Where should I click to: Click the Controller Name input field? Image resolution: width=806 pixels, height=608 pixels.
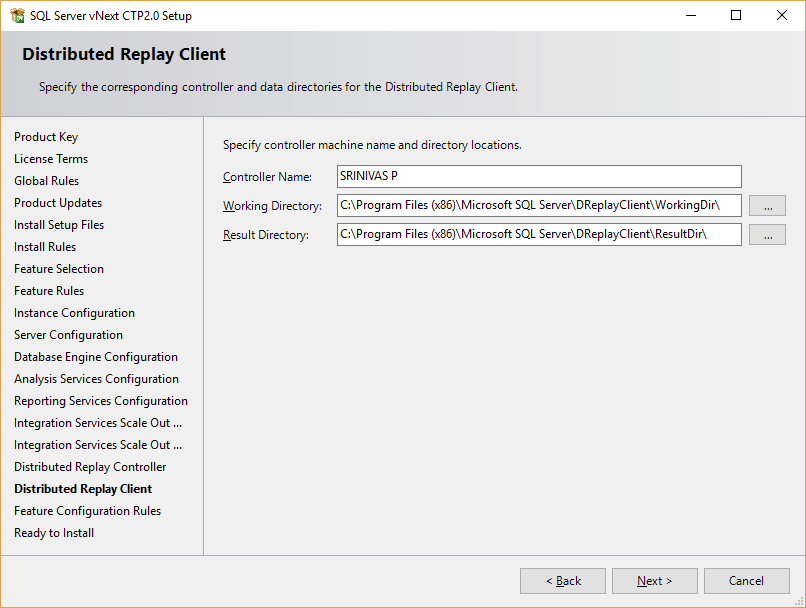[539, 176]
